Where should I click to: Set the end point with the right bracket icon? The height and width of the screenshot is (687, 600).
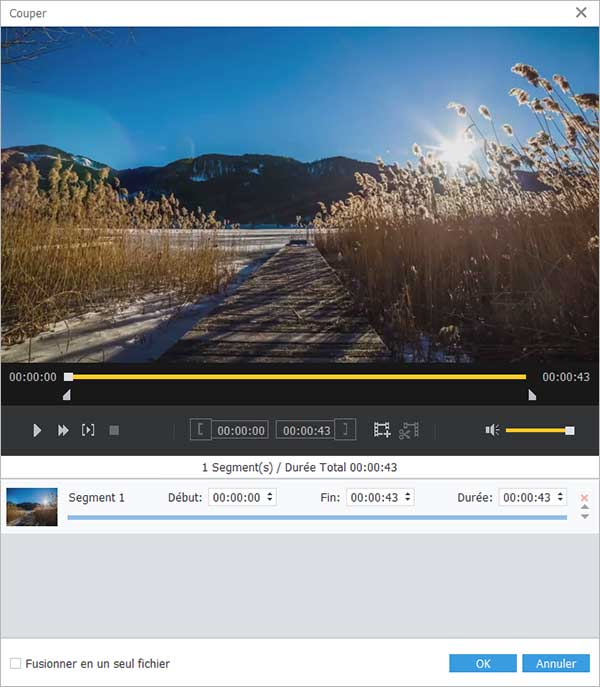pyautogui.click(x=345, y=430)
